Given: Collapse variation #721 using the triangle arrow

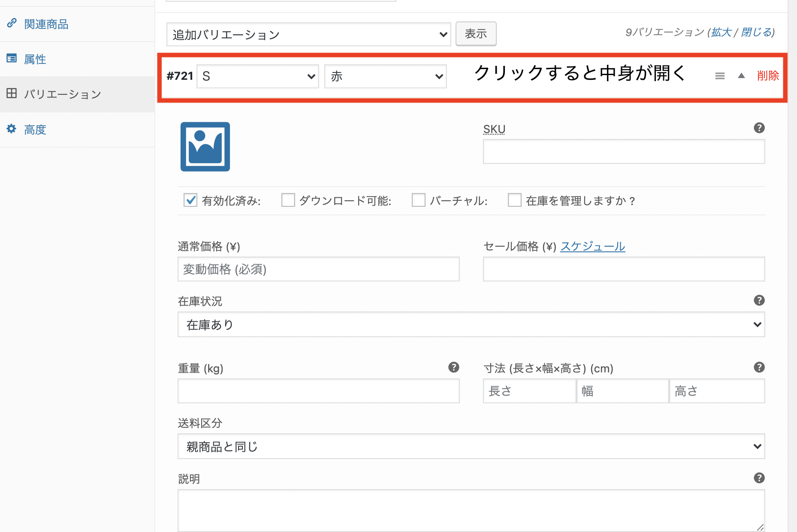Looking at the screenshot, I should pyautogui.click(x=741, y=76).
